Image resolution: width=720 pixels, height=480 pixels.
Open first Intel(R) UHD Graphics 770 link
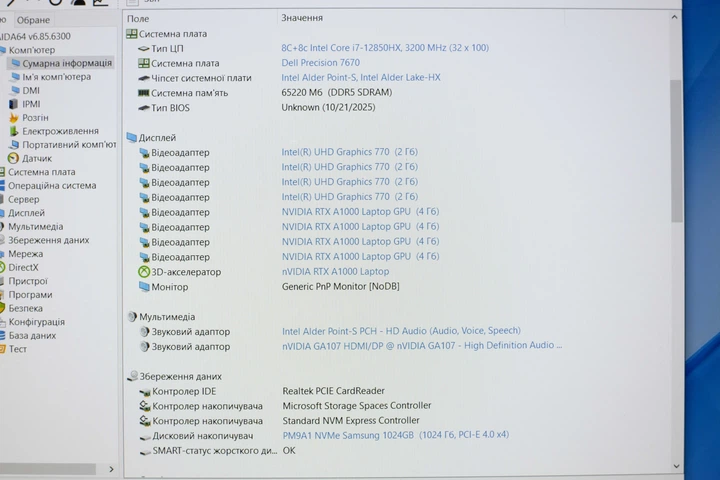[x=349, y=152]
